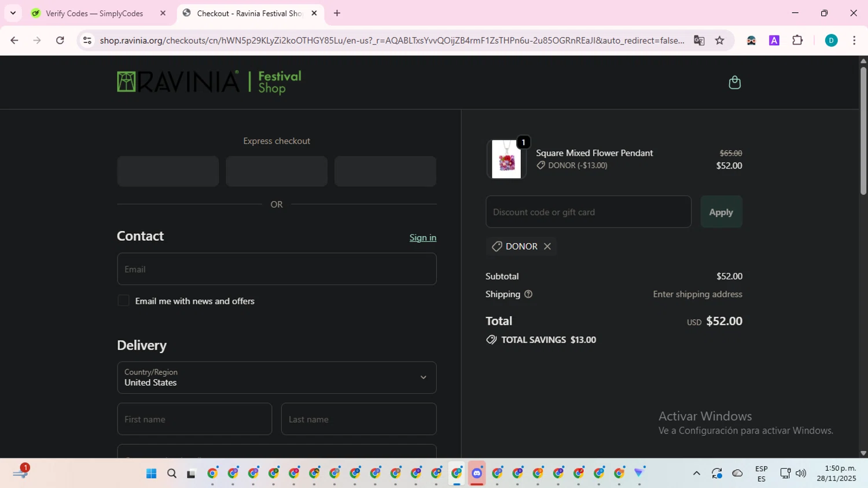Click the address bar URL
The image size is (868, 488).
tap(392, 41)
